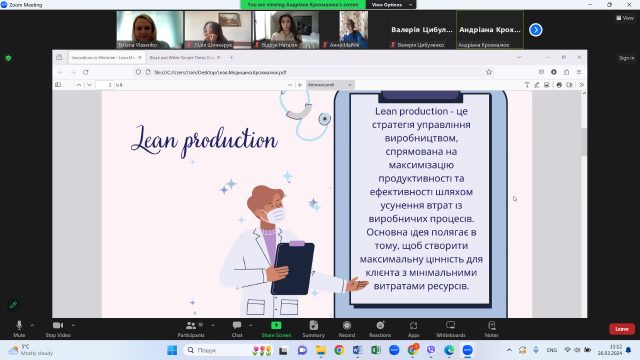Click the PDF page number field
The height and width of the screenshot is (360, 640).
[x=105, y=85]
